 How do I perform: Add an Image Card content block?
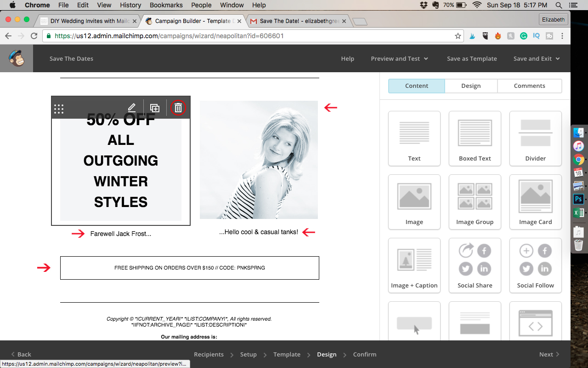536,202
